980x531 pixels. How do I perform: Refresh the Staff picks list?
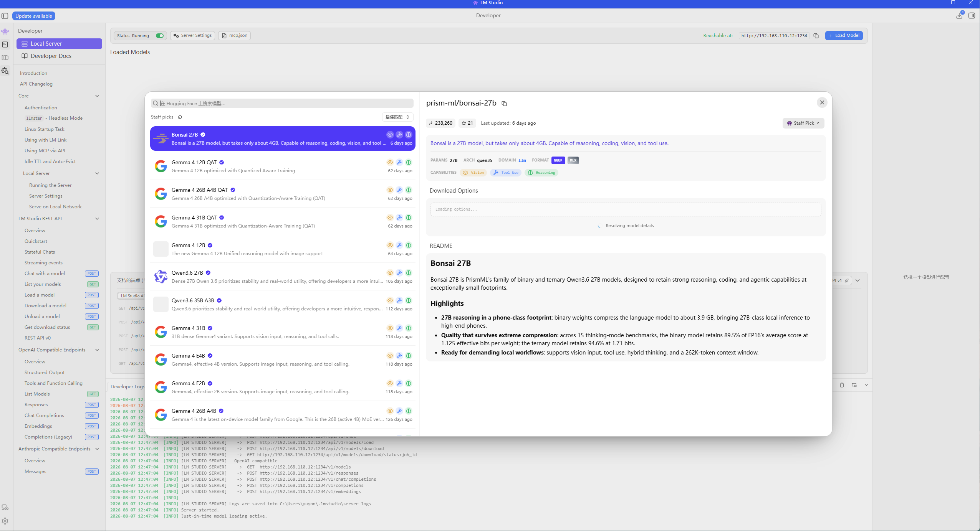click(x=180, y=117)
